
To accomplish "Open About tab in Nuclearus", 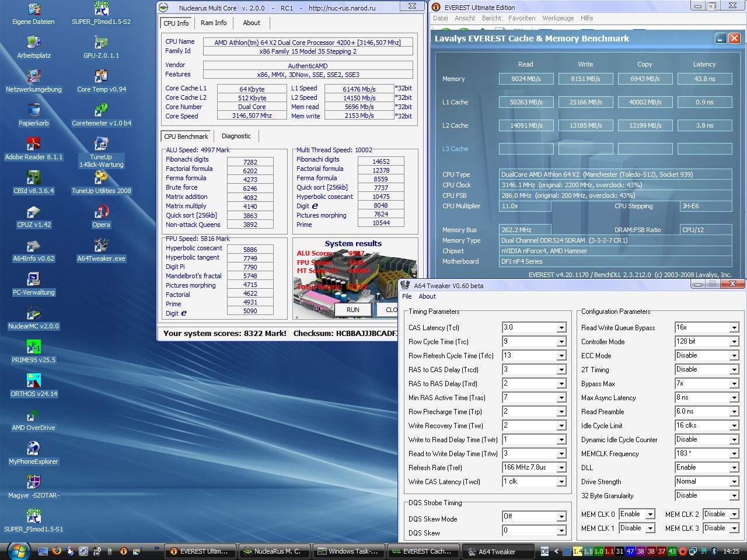I will [252, 23].
